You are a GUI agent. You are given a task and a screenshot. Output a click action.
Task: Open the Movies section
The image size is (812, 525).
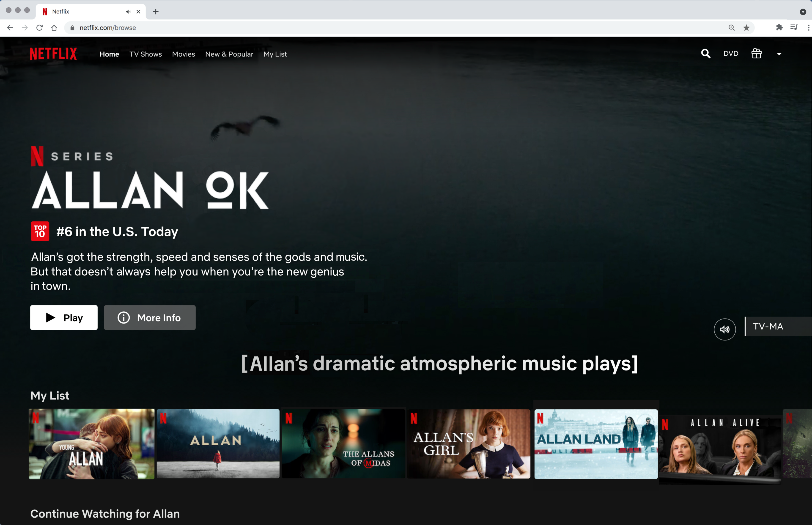coord(184,54)
